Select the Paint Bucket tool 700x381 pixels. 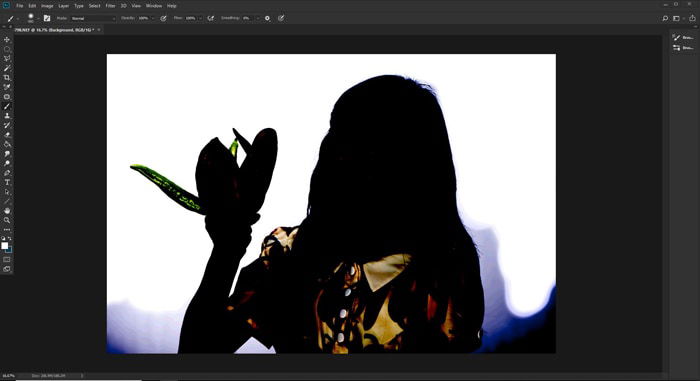7,144
